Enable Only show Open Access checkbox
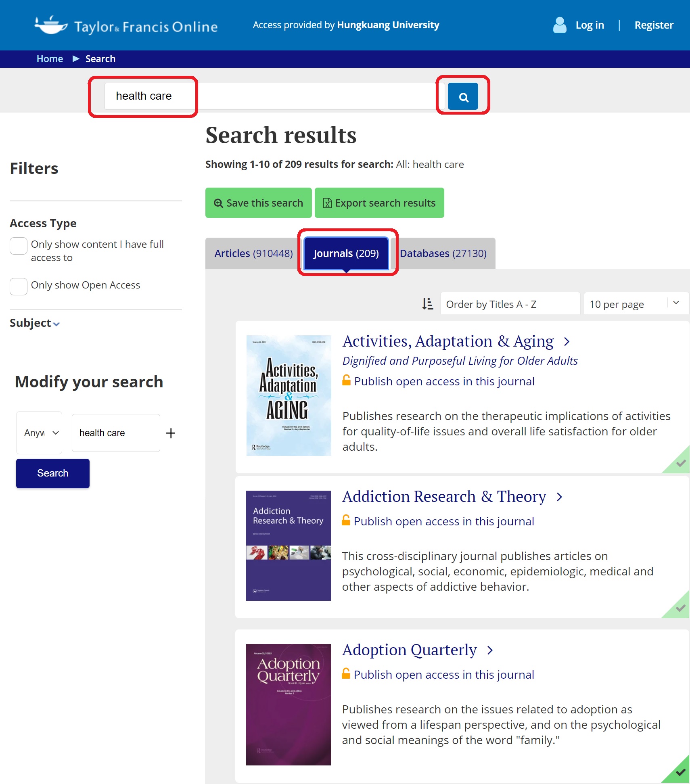The image size is (690, 784). pos(19,286)
